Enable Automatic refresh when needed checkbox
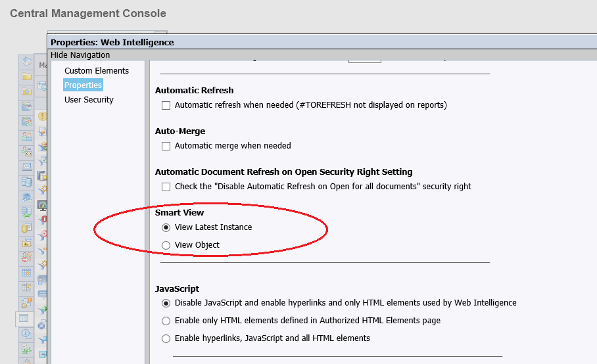Viewport: 597px width, 364px height. click(x=166, y=105)
